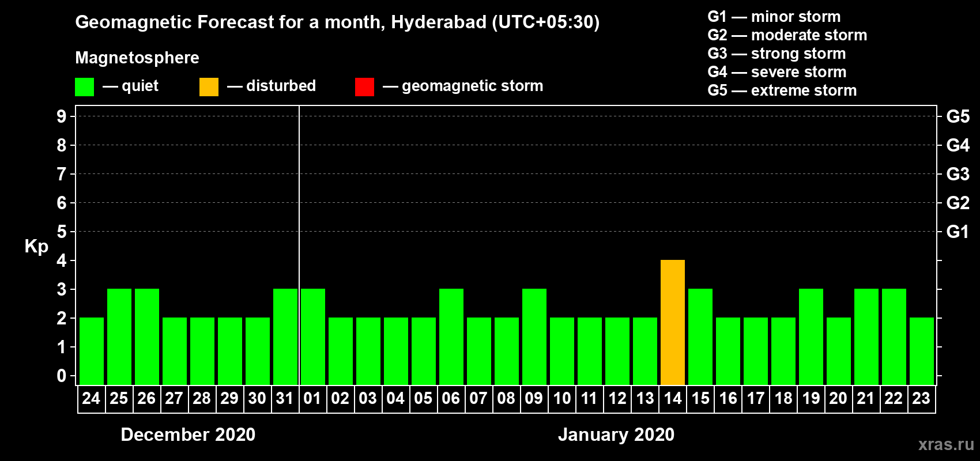Image resolution: width=980 pixels, height=461 pixels.
Task: Click the date label 22
Action: [x=894, y=398]
